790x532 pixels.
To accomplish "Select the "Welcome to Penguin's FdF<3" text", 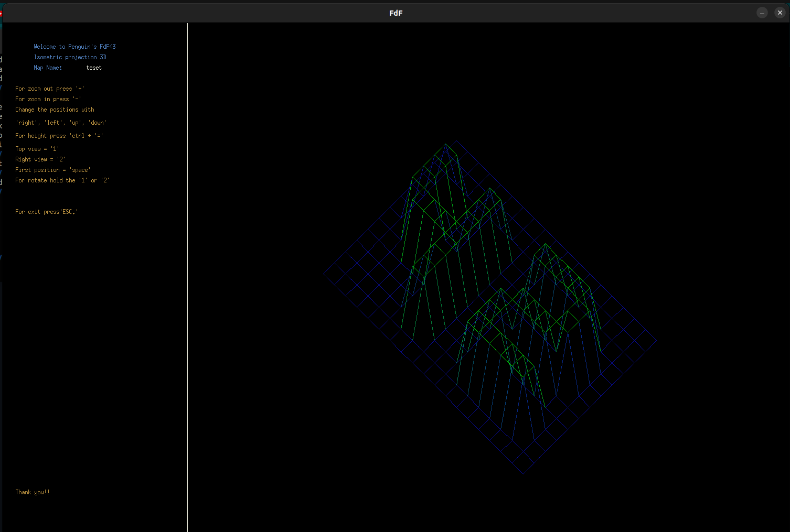I will (x=74, y=47).
